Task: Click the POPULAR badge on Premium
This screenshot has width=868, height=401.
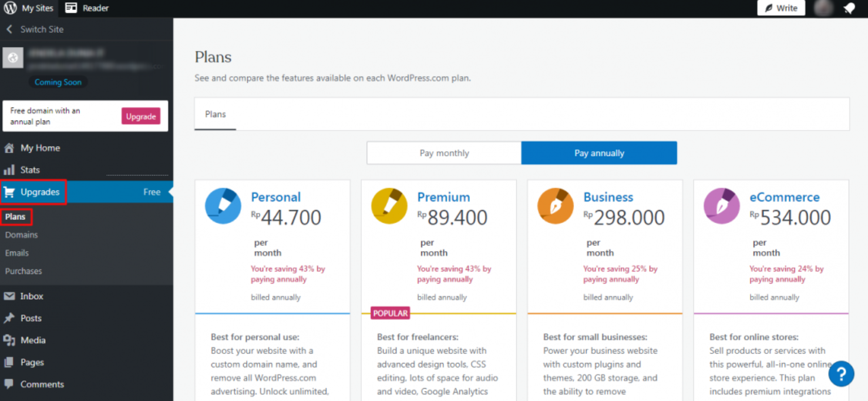Action: tap(391, 313)
